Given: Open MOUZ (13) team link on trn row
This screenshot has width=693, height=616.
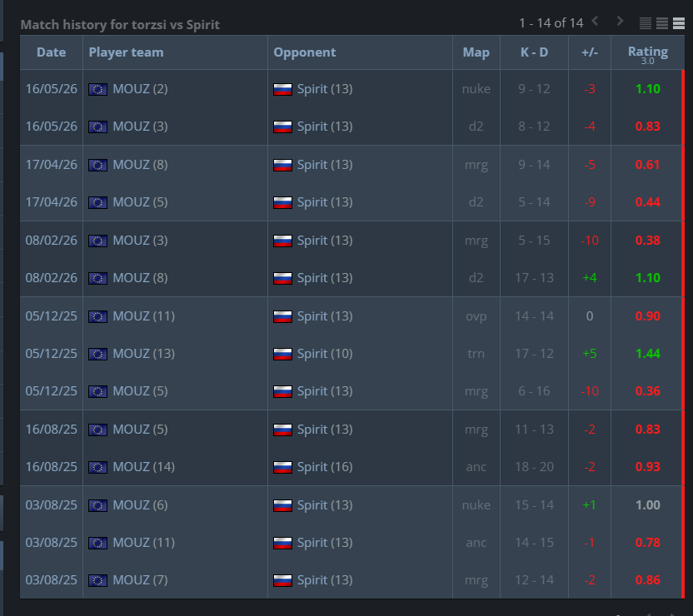Looking at the screenshot, I should pyautogui.click(x=143, y=354).
